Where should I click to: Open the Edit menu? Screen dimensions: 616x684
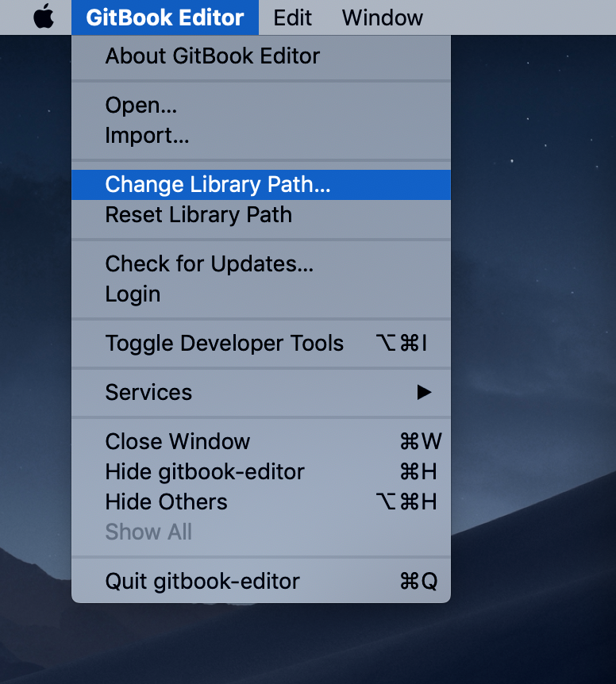coord(292,17)
